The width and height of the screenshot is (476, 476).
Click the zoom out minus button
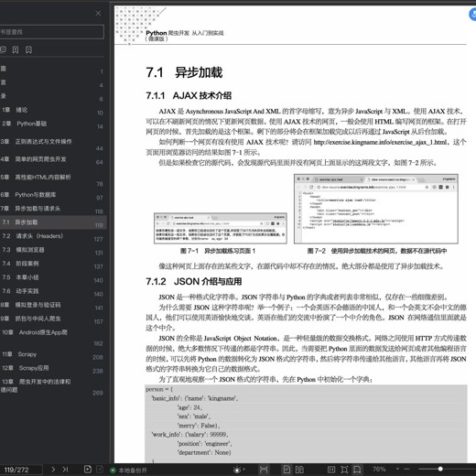tap(406, 469)
